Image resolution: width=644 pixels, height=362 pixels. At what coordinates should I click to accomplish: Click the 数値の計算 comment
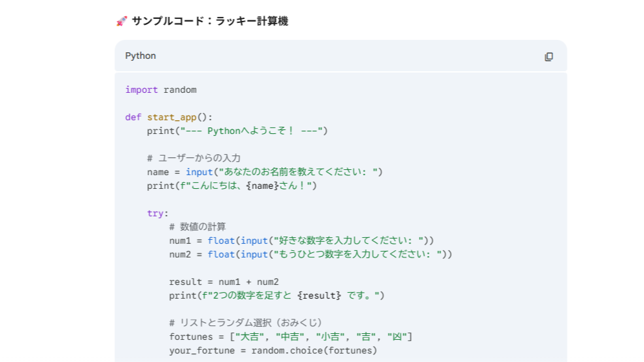[197, 227]
